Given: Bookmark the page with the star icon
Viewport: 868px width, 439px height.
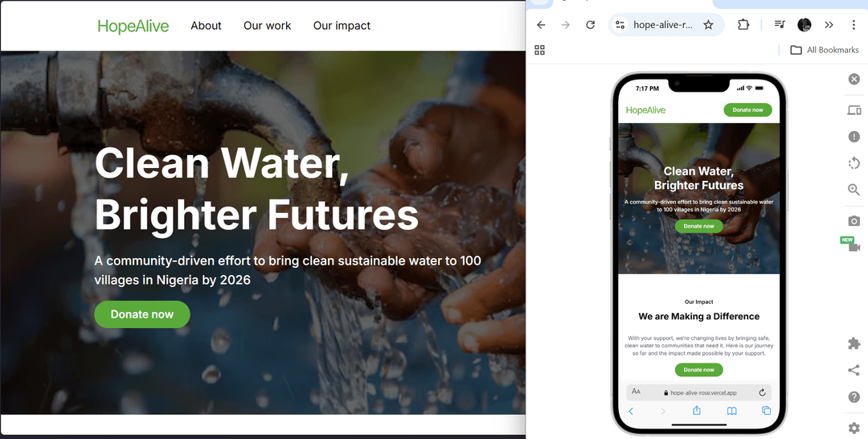Looking at the screenshot, I should click(x=708, y=25).
